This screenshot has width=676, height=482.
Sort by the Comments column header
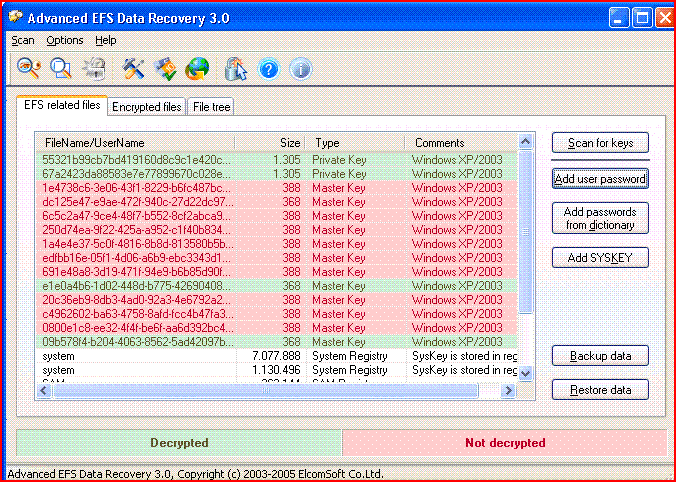tap(461, 143)
